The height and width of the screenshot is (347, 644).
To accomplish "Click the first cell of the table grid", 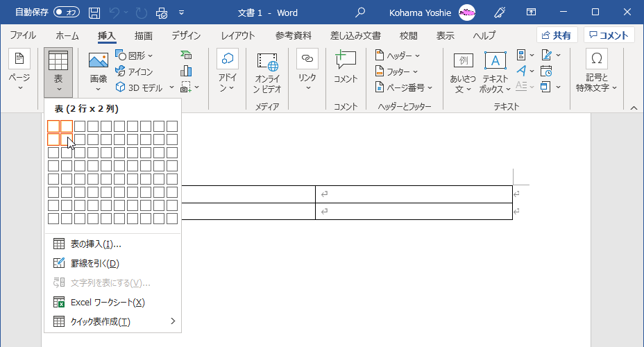I will 53,126.
